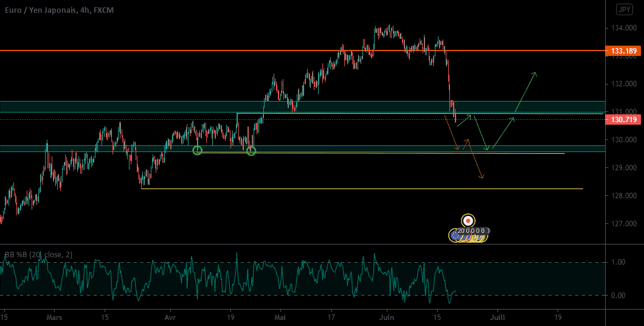Click the 131.000 price axis label
The width and height of the screenshot is (644, 326).
pyautogui.click(x=624, y=112)
